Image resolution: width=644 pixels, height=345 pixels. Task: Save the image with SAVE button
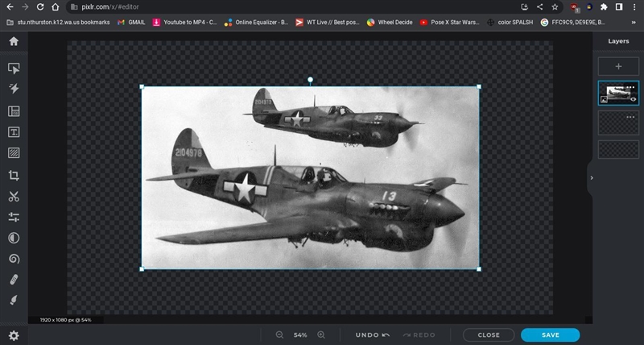pyautogui.click(x=550, y=335)
